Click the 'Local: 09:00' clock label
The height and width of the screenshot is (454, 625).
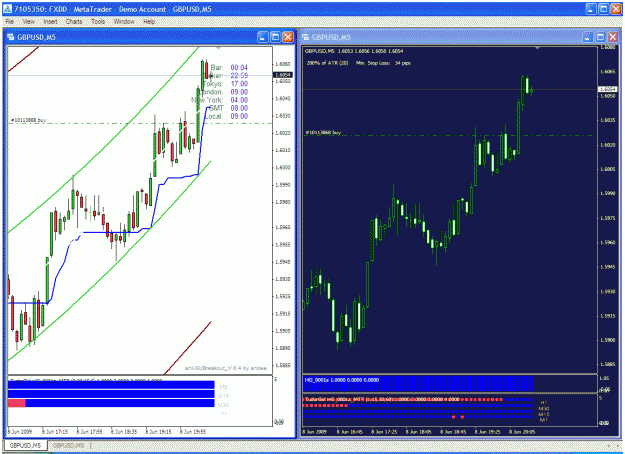point(226,116)
